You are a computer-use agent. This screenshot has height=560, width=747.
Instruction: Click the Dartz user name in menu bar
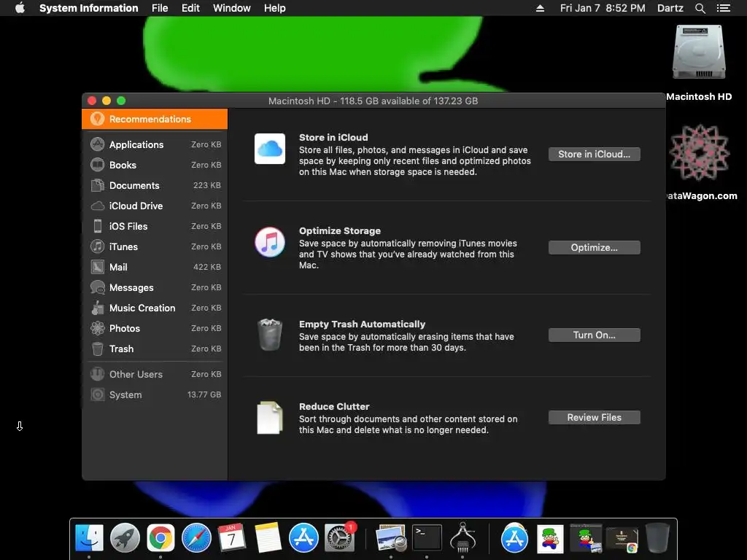670,8
